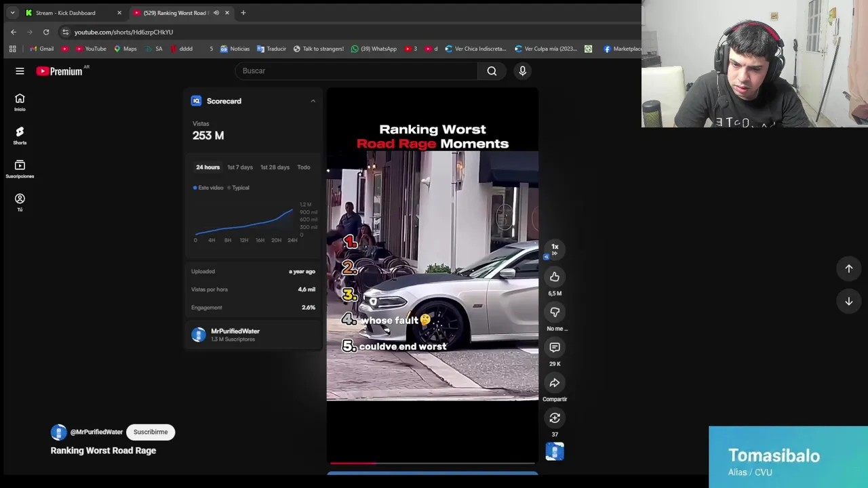The width and height of the screenshot is (868, 488).
Task: Open a new browser tab
Action: tap(243, 13)
